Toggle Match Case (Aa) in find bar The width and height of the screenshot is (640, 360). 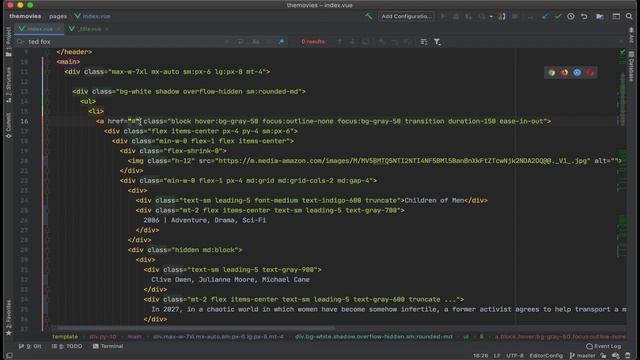coord(256,42)
